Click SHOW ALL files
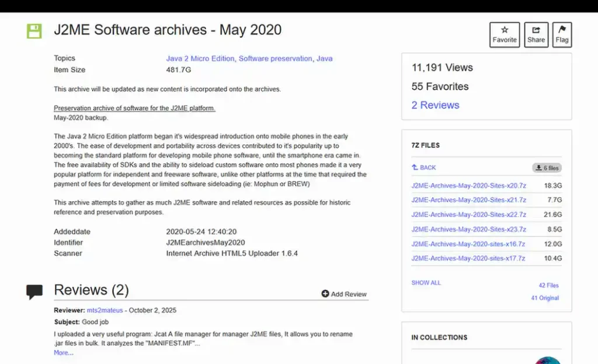This screenshot has height=364, width=598. click(x=426, y=282)
